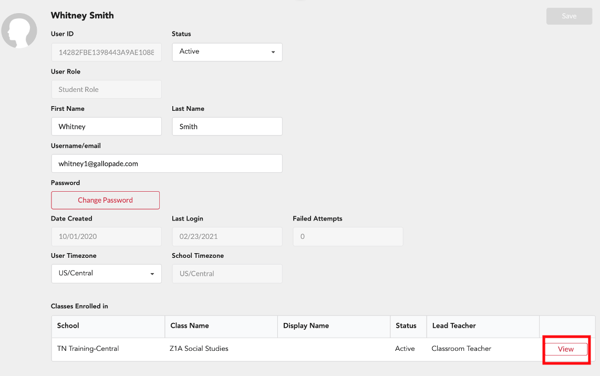Viewport: 600px width, 376px height.
Task: Click the Status column header in table
Action: (408, 326)
